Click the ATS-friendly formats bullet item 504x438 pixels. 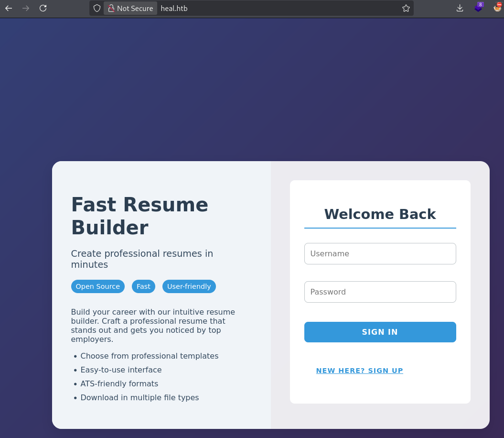[119, 383]
